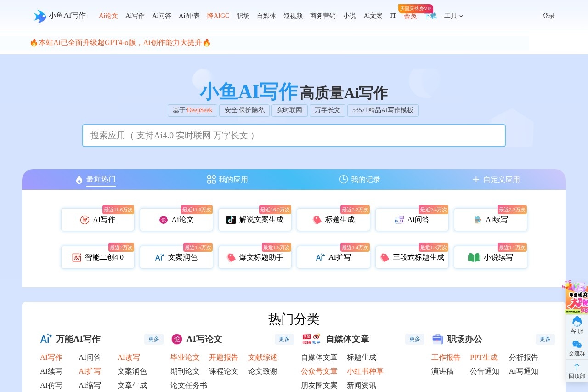Switch to the 我的应用 tab

pos(227,180)
